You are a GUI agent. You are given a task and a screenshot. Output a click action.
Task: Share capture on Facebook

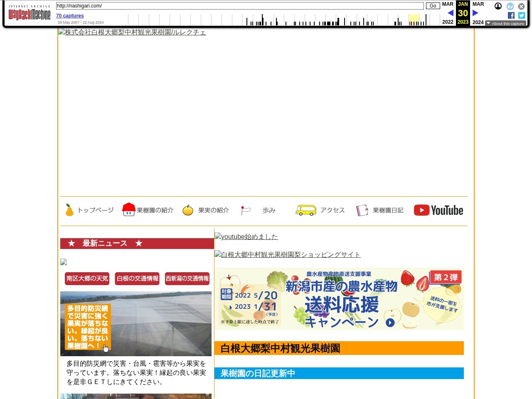tap(511, 15)
